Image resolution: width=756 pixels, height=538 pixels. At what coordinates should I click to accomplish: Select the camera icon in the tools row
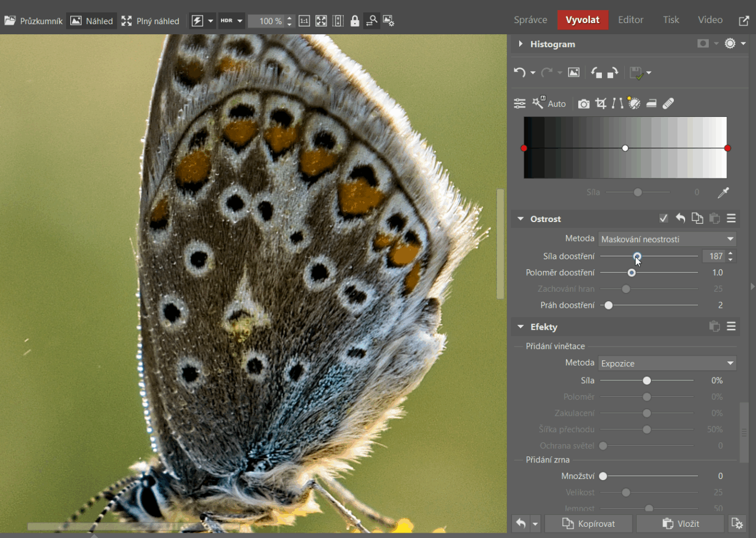(x=584, y=104)
